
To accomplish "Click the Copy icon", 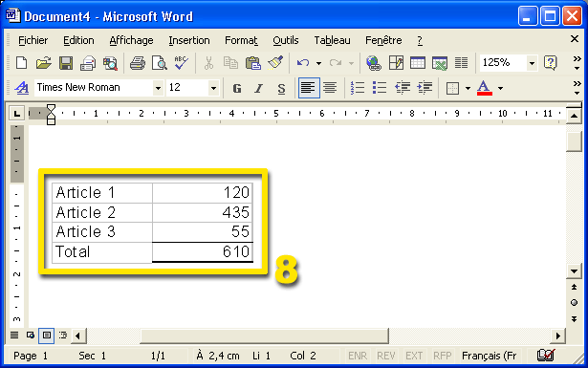I will pos(230,63).
